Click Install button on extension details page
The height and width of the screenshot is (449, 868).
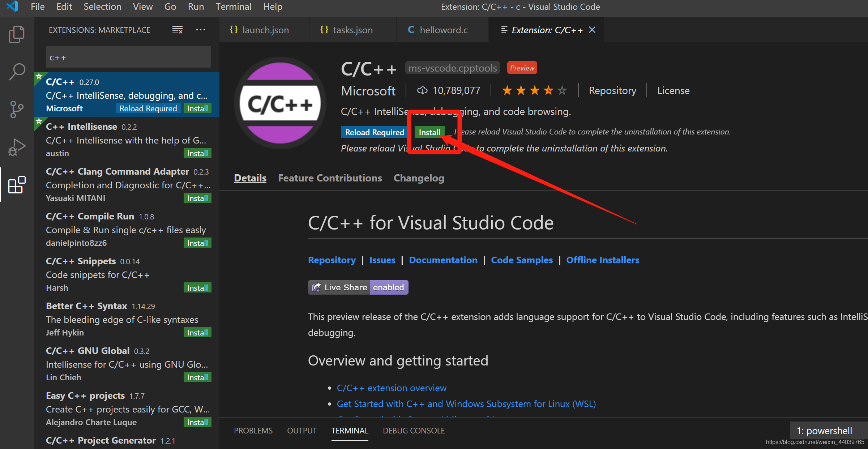coord(429,132)
